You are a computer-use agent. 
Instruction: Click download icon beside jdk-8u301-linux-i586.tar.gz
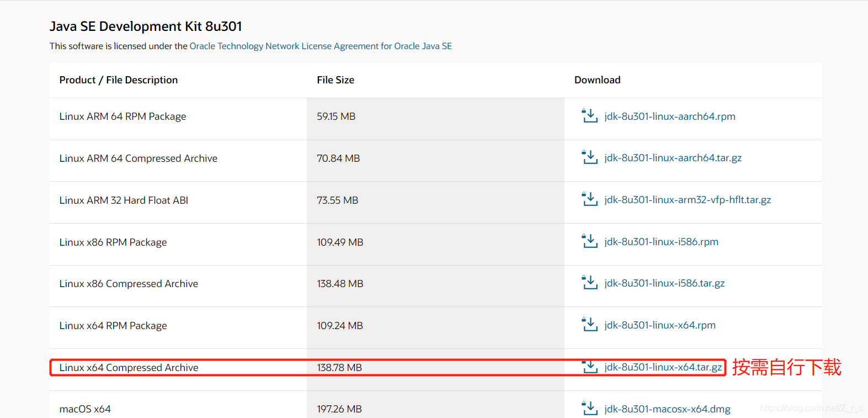click(x=589, y=283)
